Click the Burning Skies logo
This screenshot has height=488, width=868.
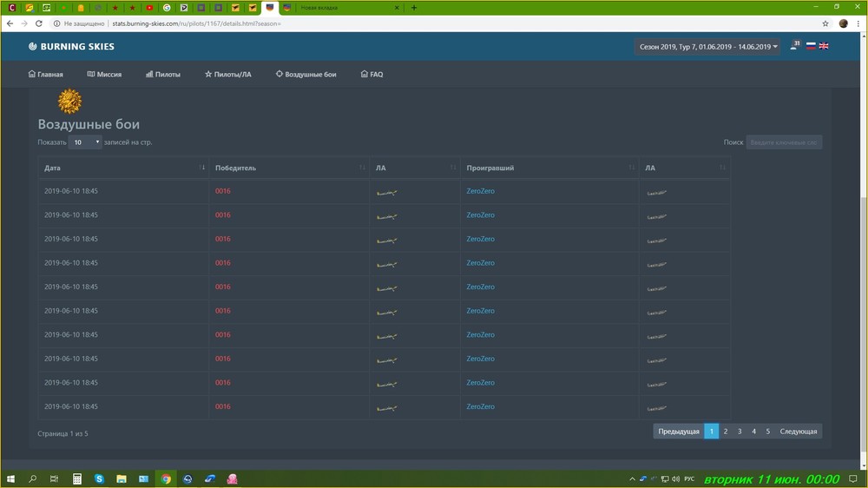(71, 47)
